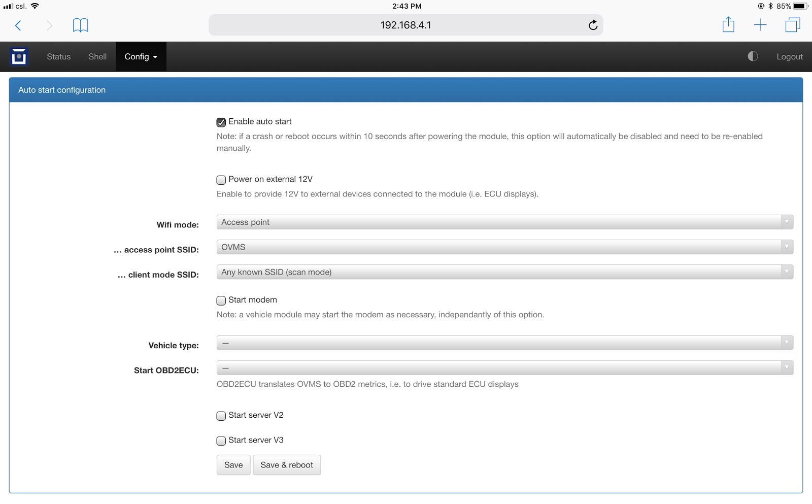Open the Shell page
This screenshot has width=812, height=504.
point(97,57)
